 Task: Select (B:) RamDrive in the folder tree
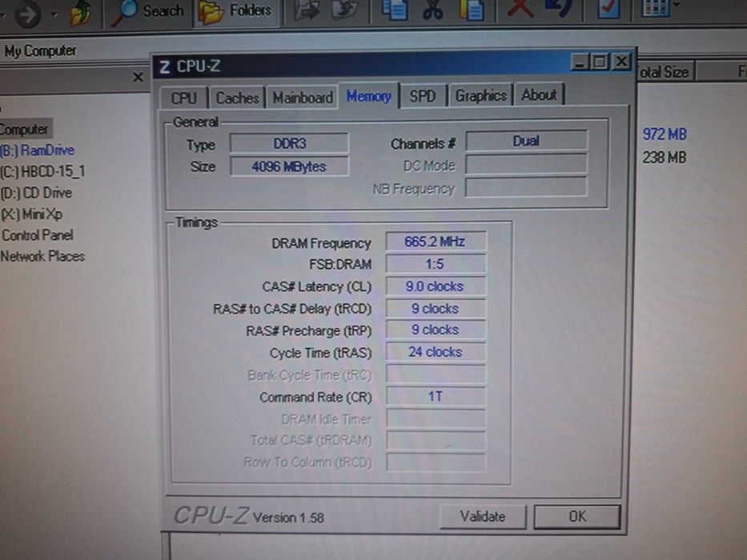point(37,150)
